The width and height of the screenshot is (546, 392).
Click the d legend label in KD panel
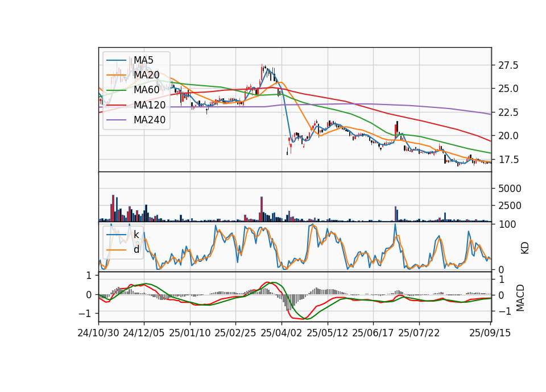tap(136, 249)
